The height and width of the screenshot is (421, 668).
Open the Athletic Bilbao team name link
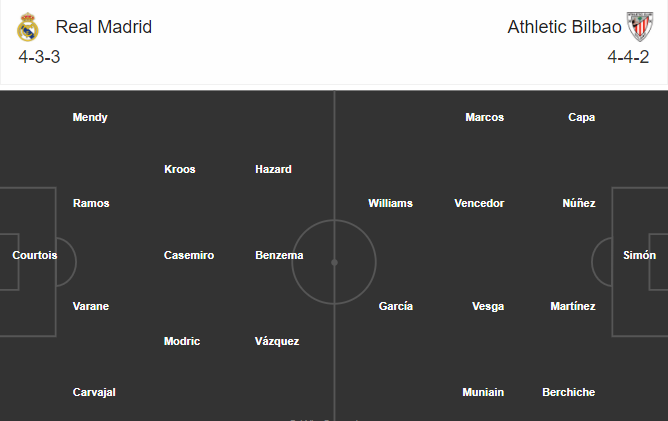click(x=564, y=27)
